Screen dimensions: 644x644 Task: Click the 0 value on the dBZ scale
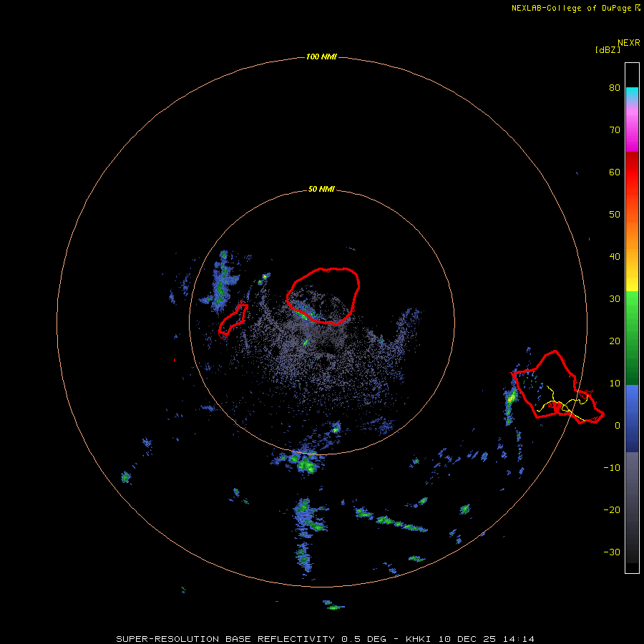[x=618, y=426]
